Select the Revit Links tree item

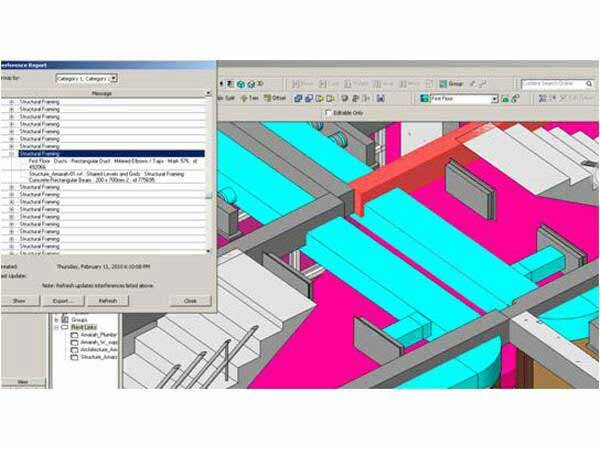coord(84,327)
